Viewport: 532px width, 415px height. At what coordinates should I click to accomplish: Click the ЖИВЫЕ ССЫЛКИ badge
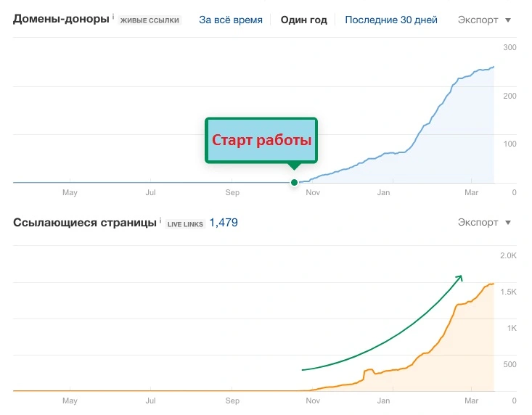151,21
